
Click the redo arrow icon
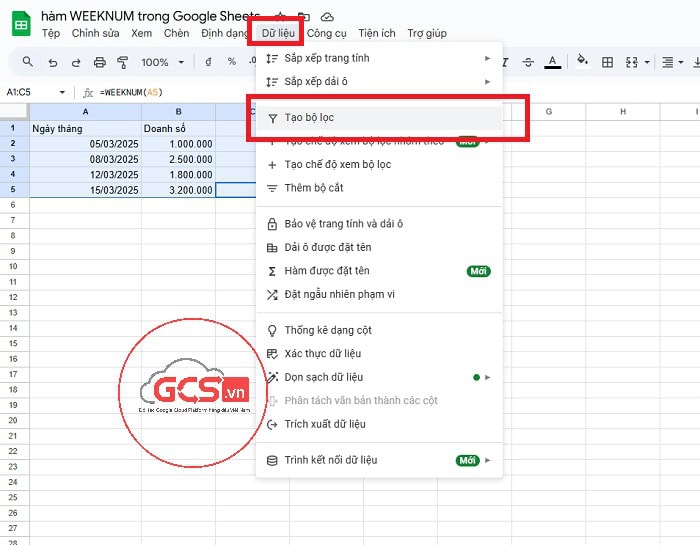76,62
